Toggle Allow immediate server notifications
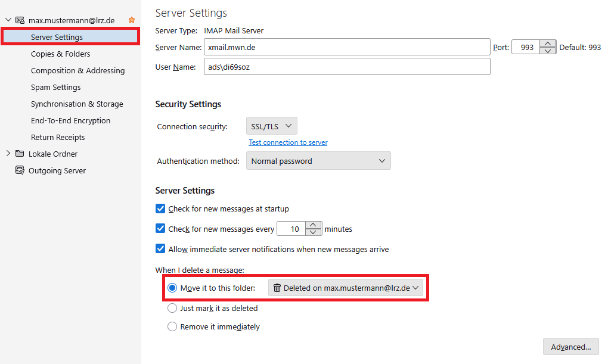This screenshot has width=608, height=364. tap(160, 248)
